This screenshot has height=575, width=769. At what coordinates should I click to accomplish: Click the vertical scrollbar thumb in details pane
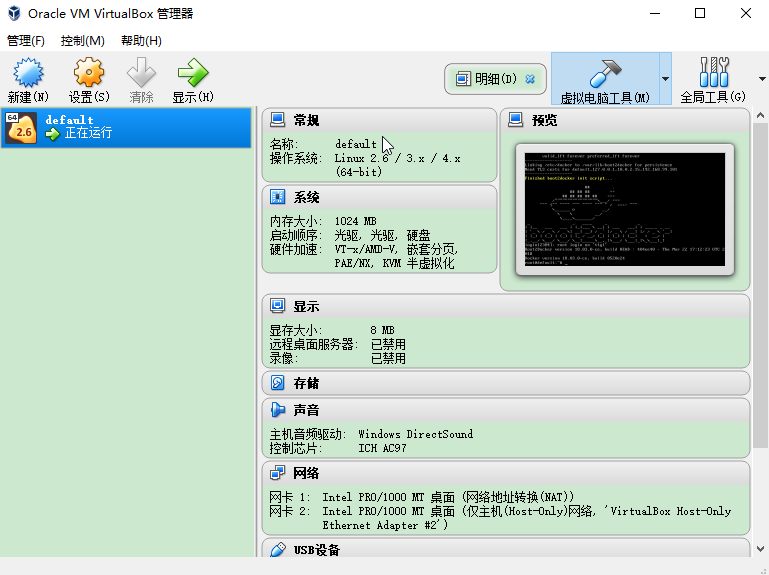(x=761, y=286)
